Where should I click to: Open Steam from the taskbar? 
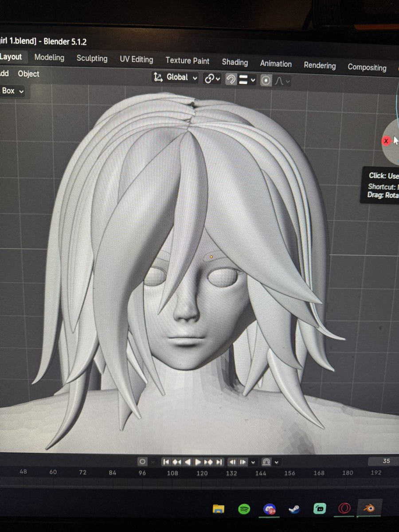(x=293, y=509)
